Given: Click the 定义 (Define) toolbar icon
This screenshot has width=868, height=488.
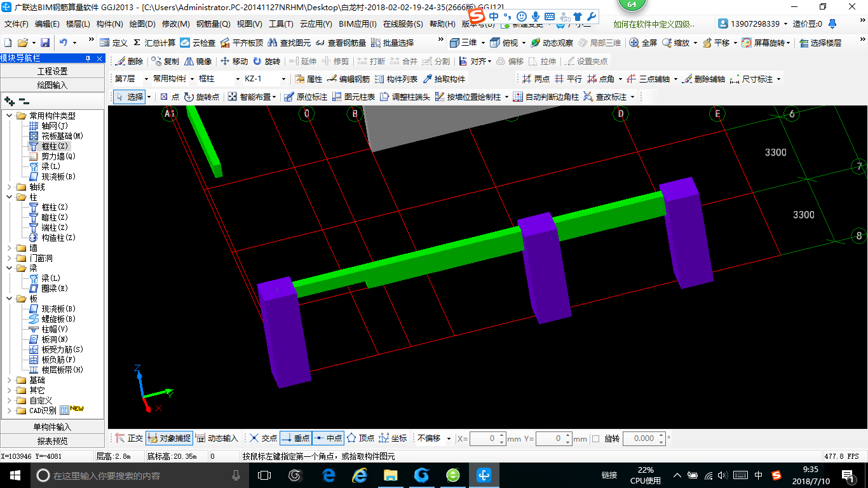Looking at the screenshot, I should click(x=114, y=43).
